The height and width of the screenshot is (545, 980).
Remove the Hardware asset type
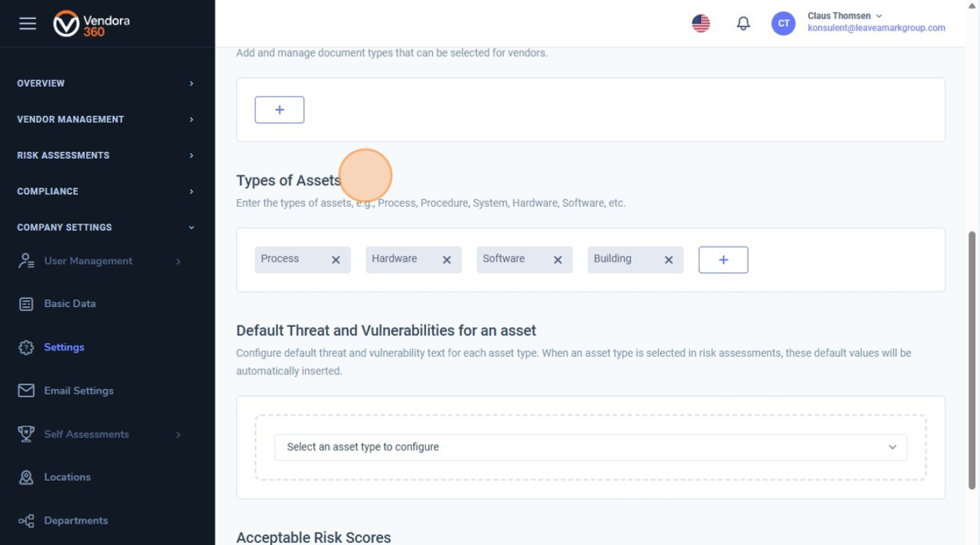click(x=447, y=260)
